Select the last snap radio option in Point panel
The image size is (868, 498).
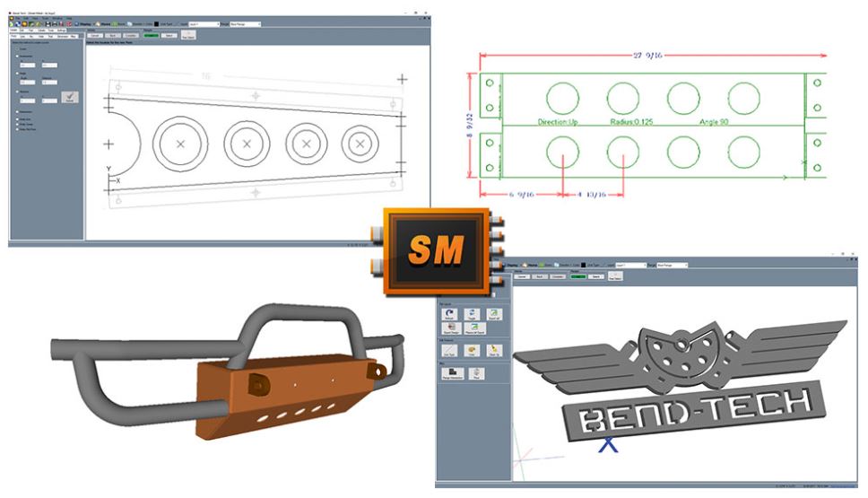(17, 129)
